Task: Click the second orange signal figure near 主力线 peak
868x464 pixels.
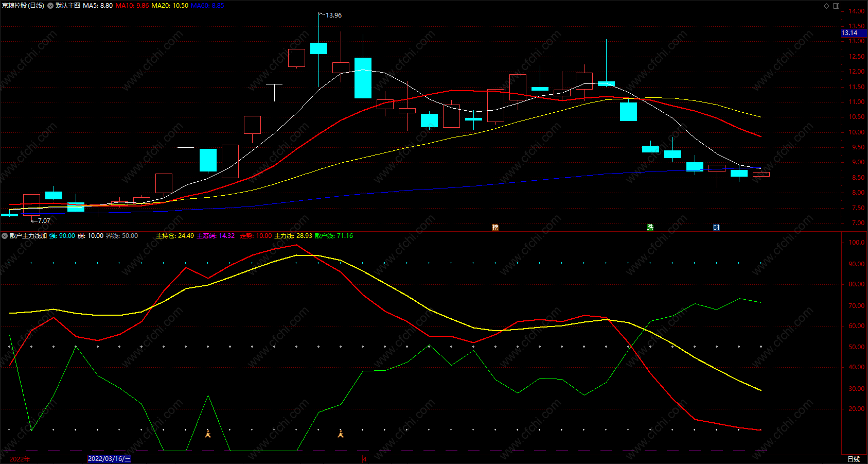Action: click(x=340, y=434)
